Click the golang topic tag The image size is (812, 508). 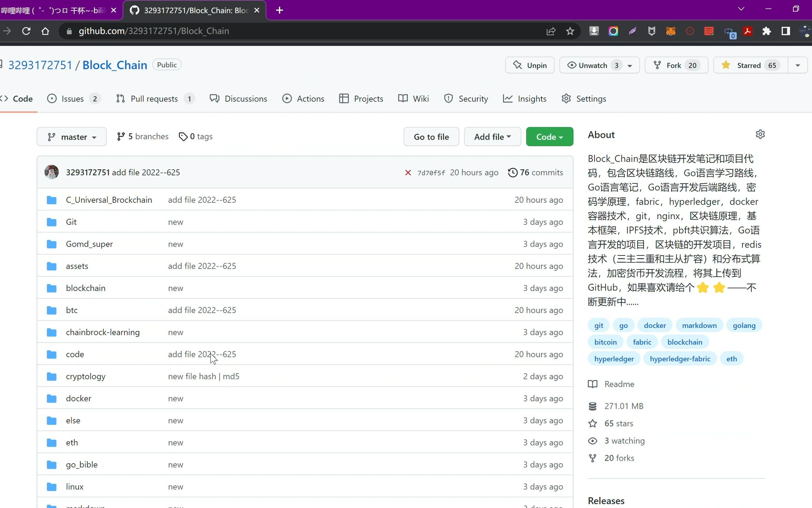pyautogui.click(x=744, y=325)
